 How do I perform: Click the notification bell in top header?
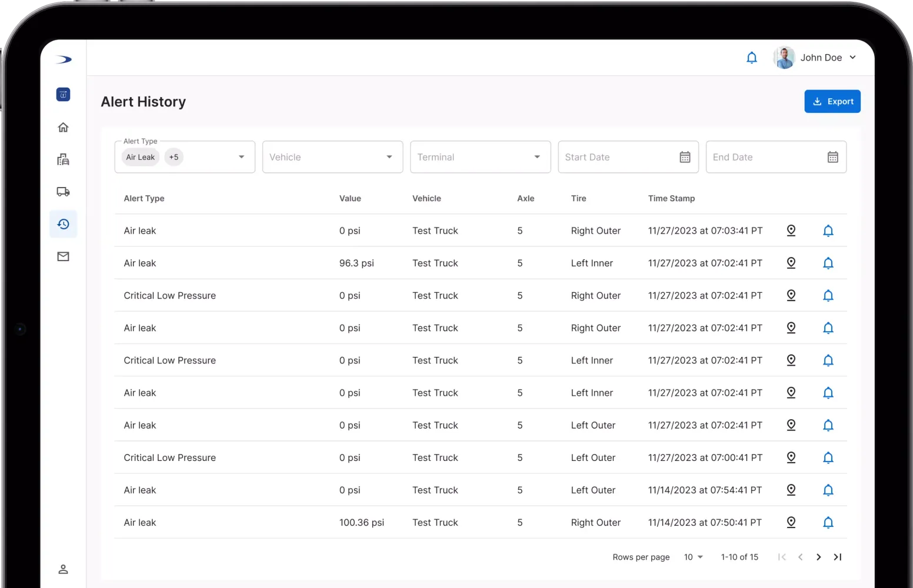coord(751,58)
